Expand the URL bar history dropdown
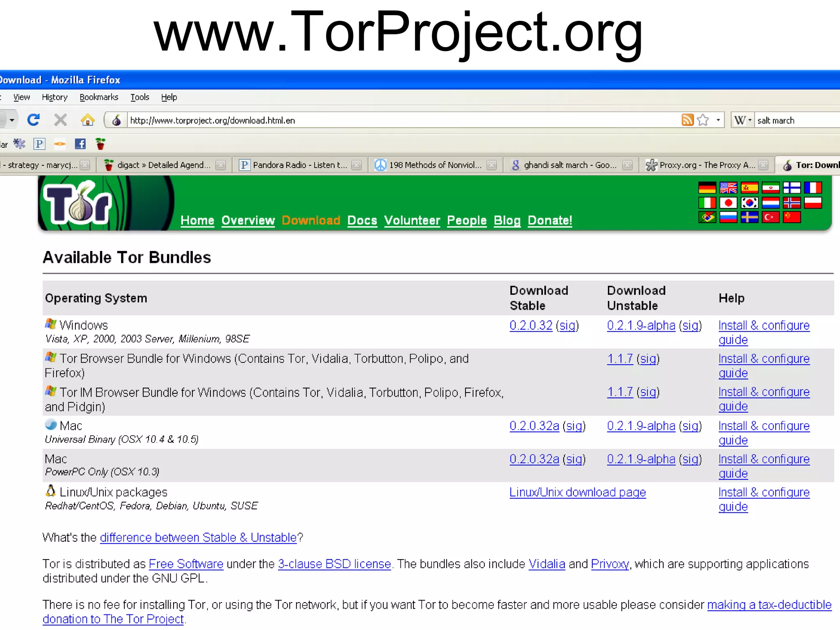Viewport: 840px width, 630px height. click(x=718, y=120)
